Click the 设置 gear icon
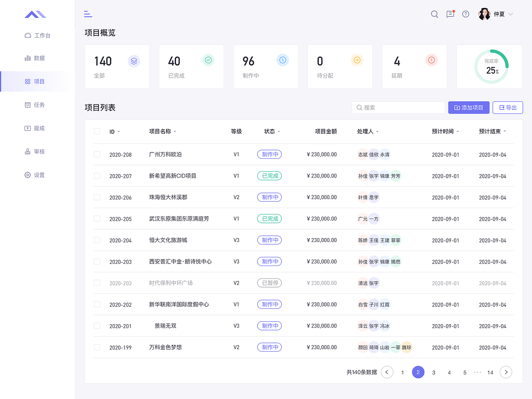The image size is (532, 399). 28,175
